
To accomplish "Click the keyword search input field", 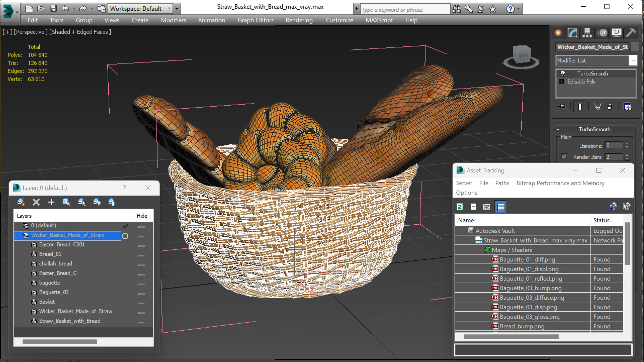I will (x=405, y=9).
